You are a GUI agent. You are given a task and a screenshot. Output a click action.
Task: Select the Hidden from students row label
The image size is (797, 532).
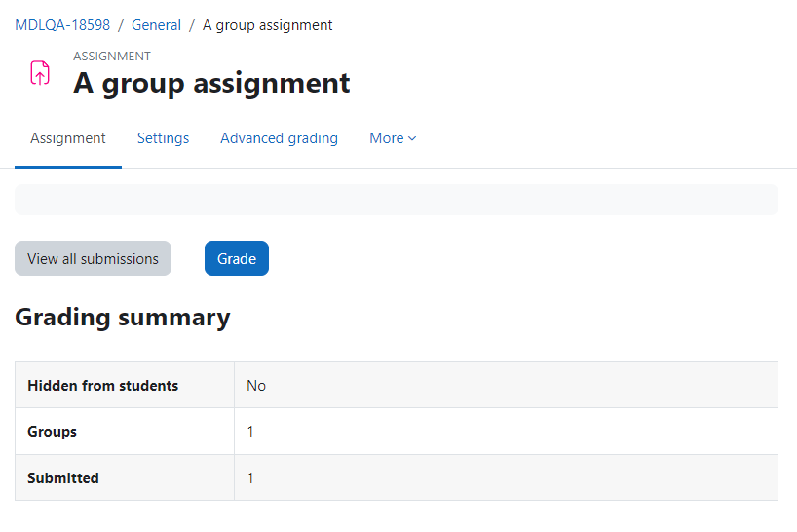click(103, 386)
